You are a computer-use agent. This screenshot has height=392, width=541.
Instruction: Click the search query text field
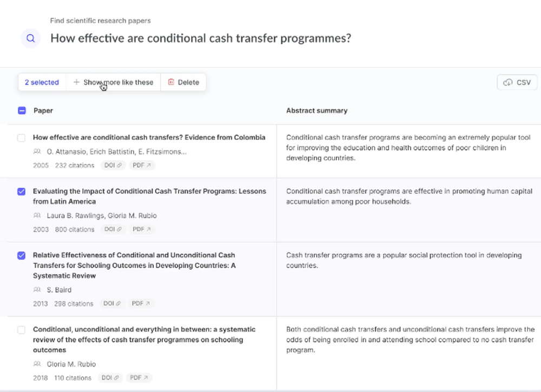(x=201, y=38)
